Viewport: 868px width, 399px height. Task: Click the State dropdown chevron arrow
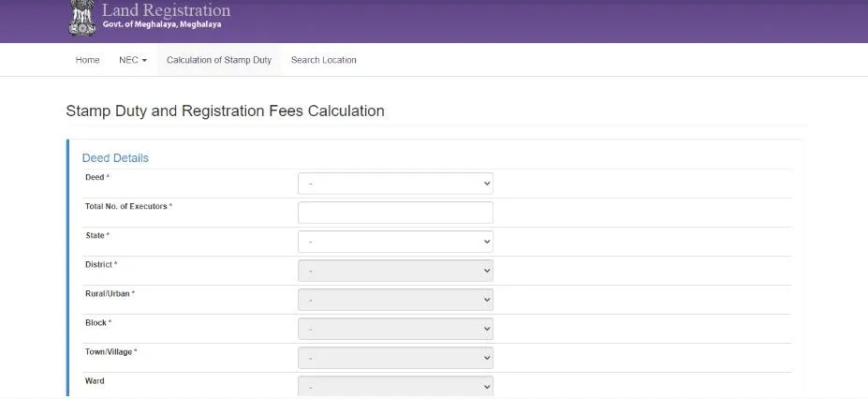pos(486,242)
